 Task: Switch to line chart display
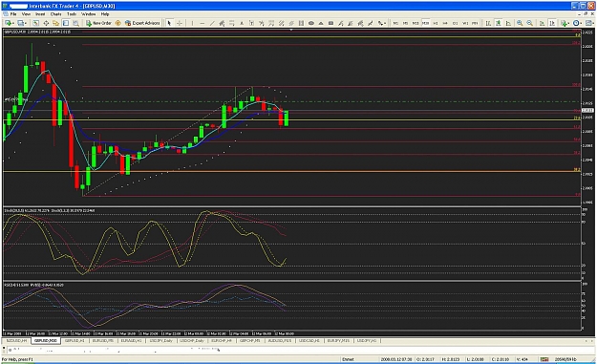(508, 23)
